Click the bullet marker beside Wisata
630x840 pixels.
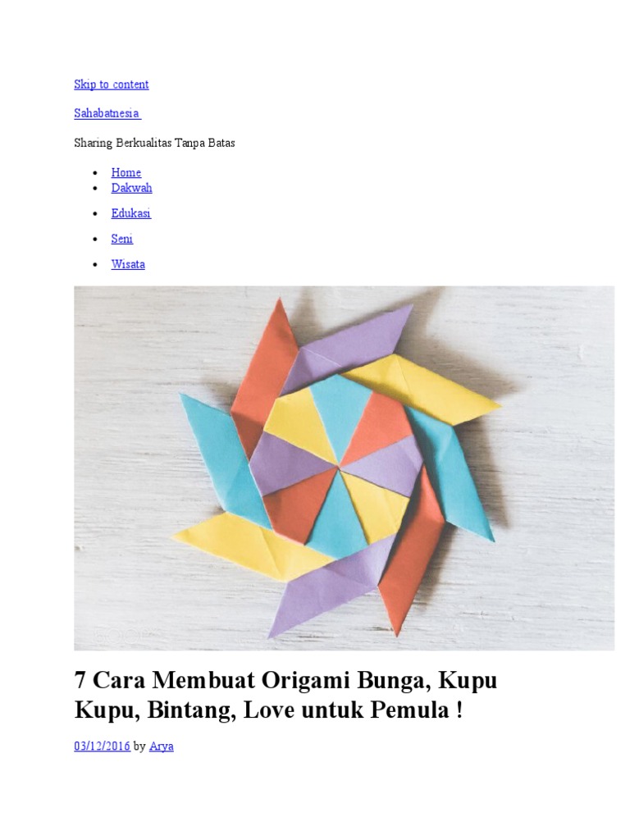point(95,265)
